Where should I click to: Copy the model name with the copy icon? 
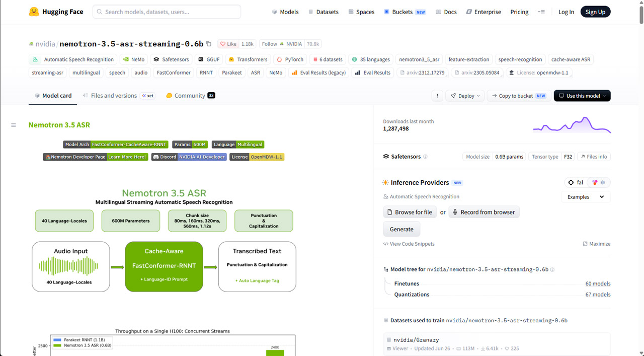tap(209, 44)
